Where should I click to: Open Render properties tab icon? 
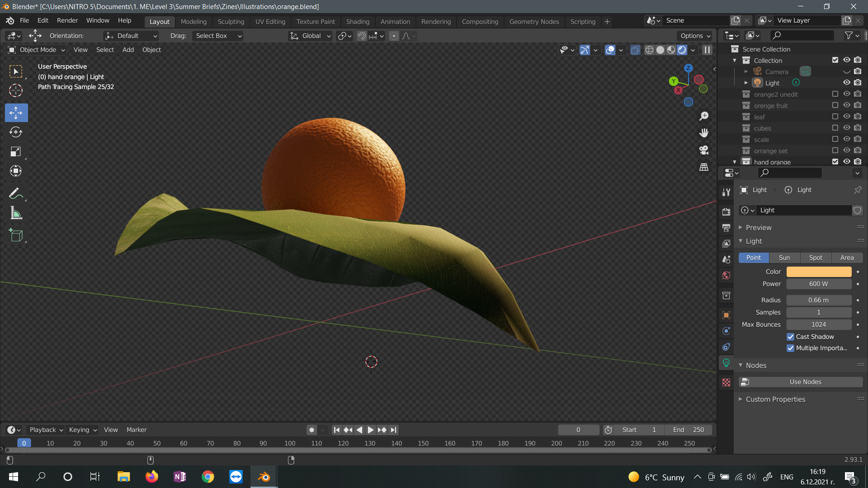tap(726, 212)
